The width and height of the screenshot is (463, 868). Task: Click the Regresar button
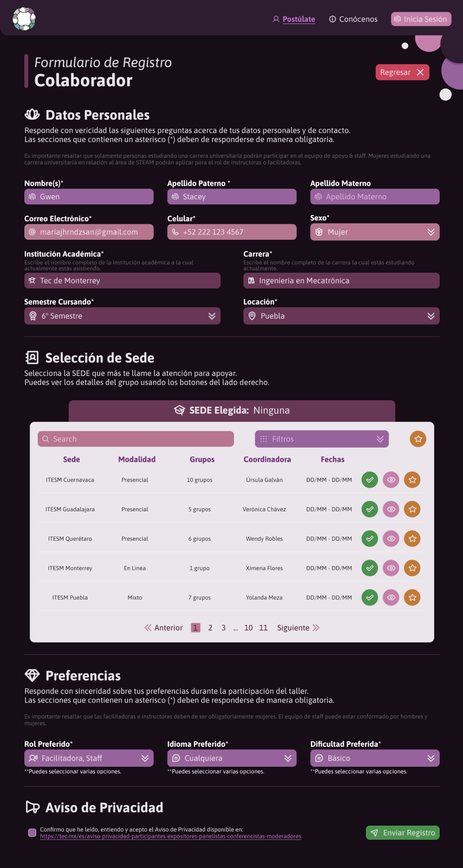point(402,72)
